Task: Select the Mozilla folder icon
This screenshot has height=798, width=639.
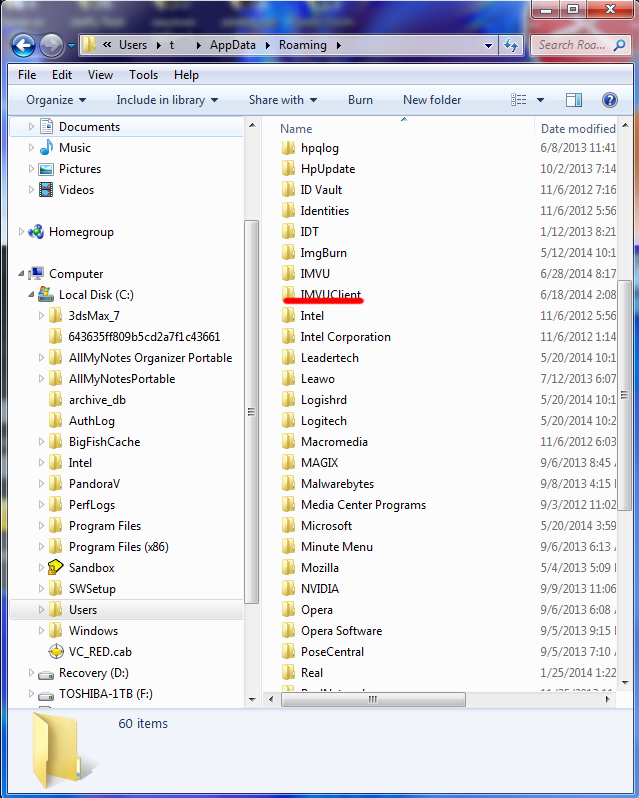Action: [288, 567]
